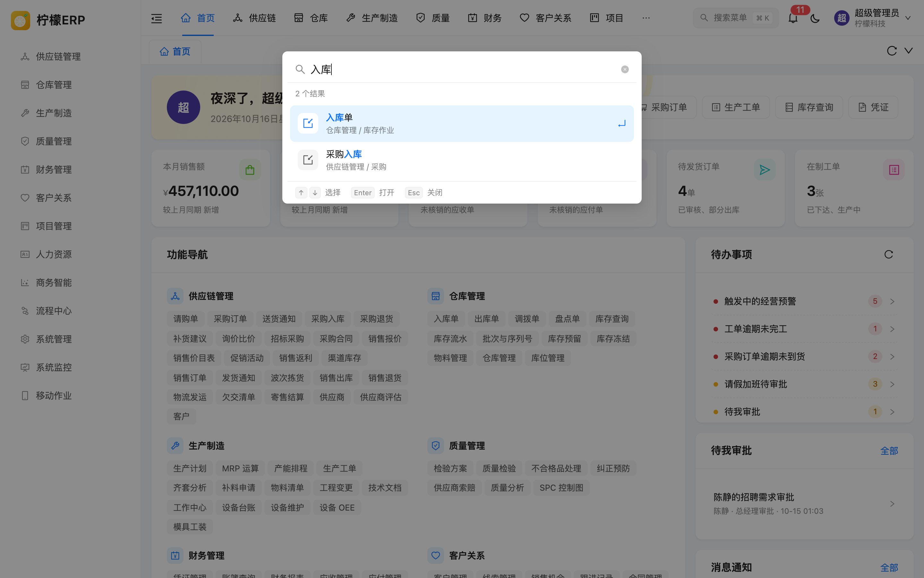Expand the tab options chevron
Screen dimensions: 924x578
[x=909, y=51]
